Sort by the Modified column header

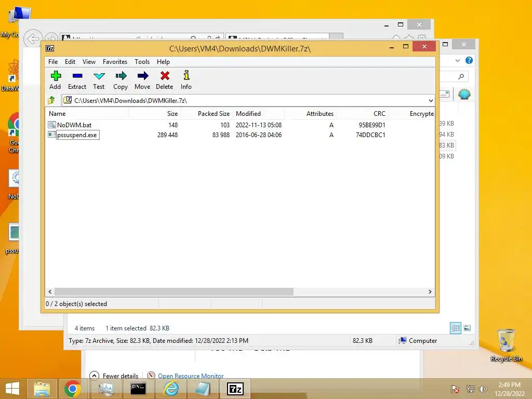click(x=259, y=114)
